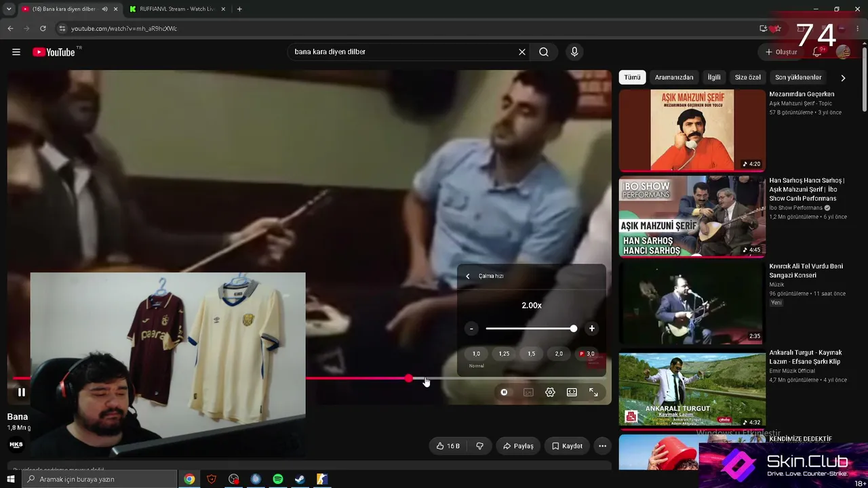Screen dimensions: 868x488
Task: Go to the YouTube home logo
Action: tap(54, 52)
